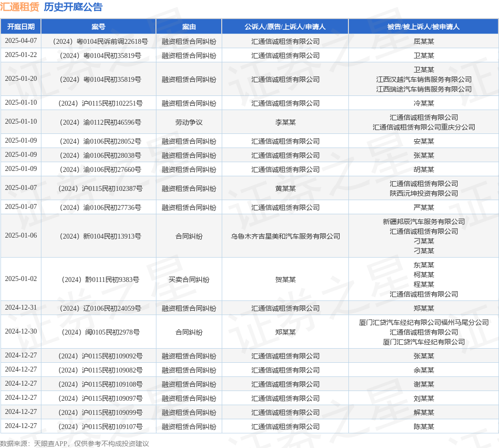
Task: Click the 公诉人/原告/上诉人/申请人 header
Action: (285, 27)
